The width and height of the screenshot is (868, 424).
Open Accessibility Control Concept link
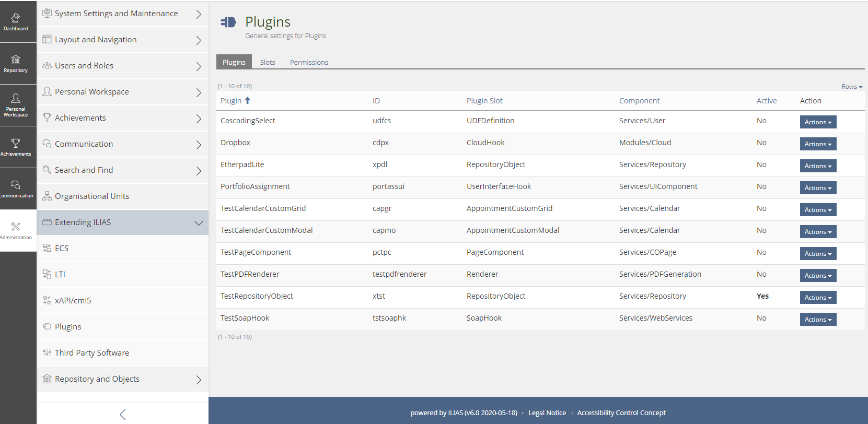(x=621, y=413)
